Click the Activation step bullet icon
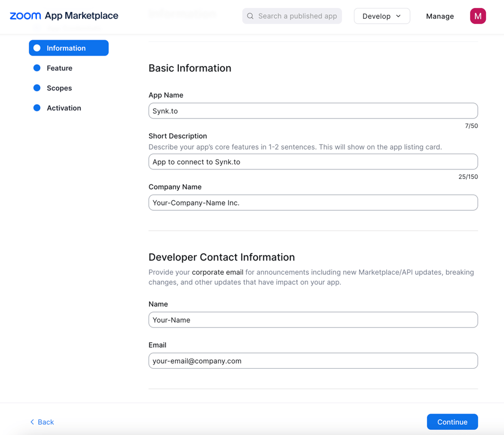504x435 pixels. [37, 108]
